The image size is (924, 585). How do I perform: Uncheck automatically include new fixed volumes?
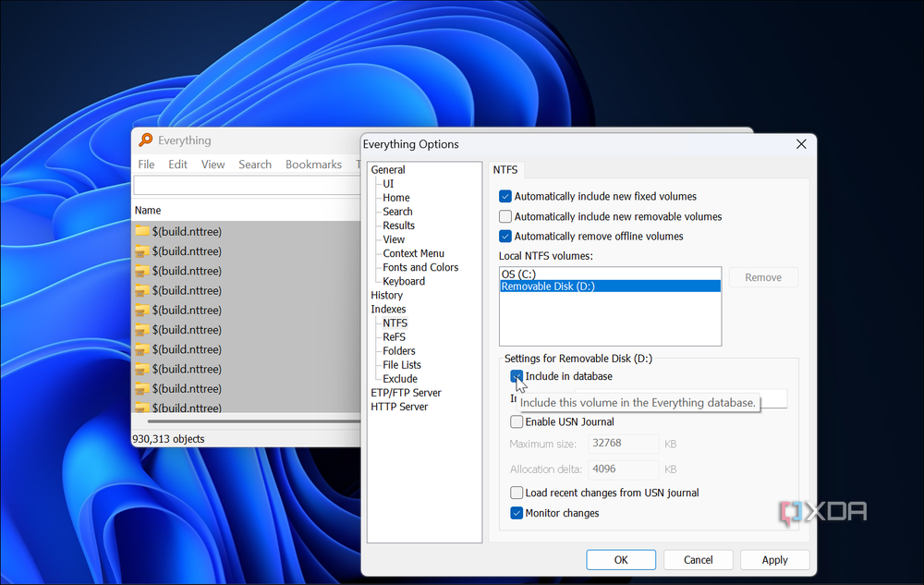505,196
